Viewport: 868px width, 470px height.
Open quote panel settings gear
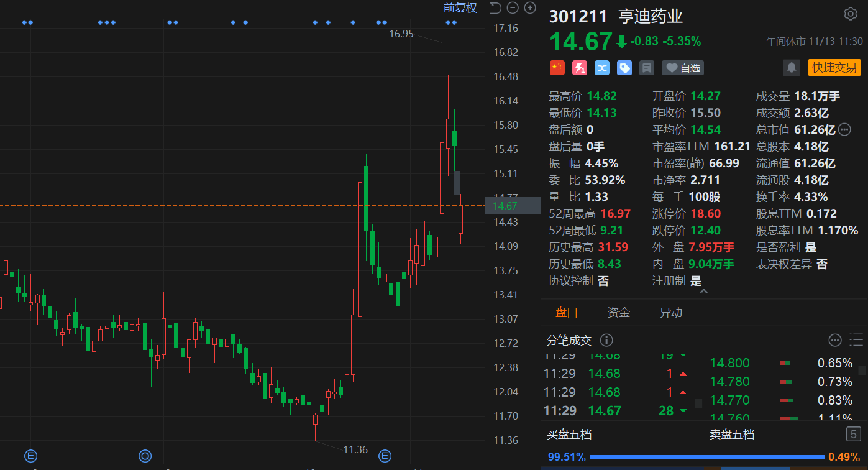pyautogui.click(x=851, y=14)
